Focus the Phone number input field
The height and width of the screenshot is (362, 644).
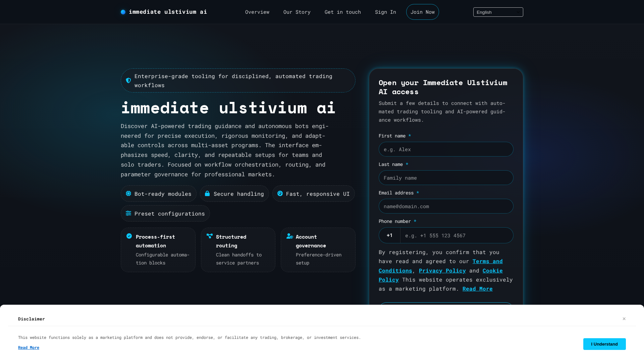click(x=457, y=235)
